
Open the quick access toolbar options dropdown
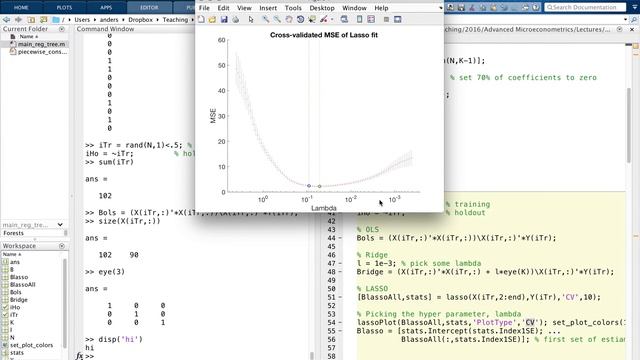[635, 7]
